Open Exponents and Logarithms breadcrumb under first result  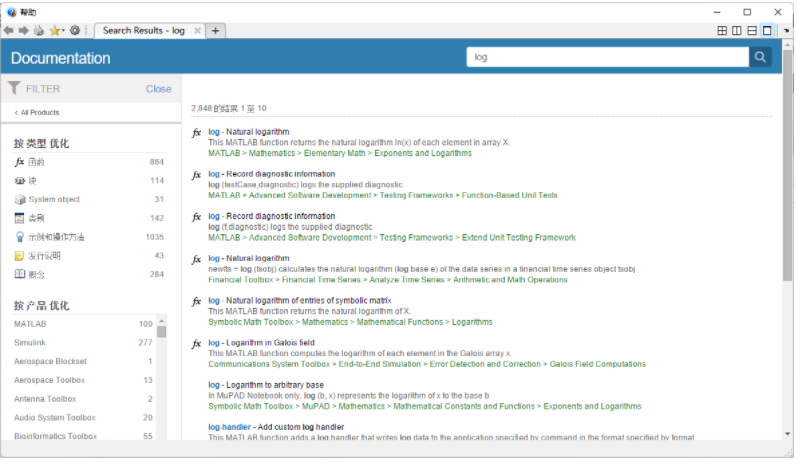(x=423, y=153)
